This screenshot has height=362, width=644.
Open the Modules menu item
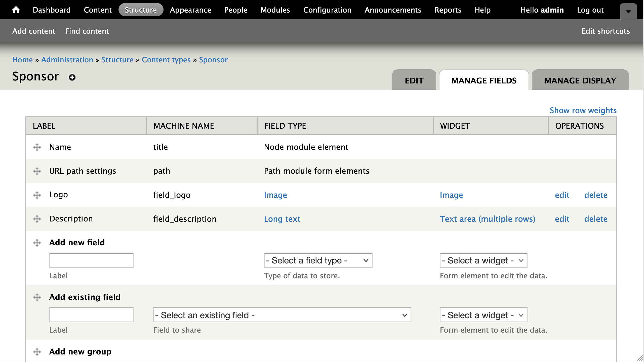tap(275, 10)
